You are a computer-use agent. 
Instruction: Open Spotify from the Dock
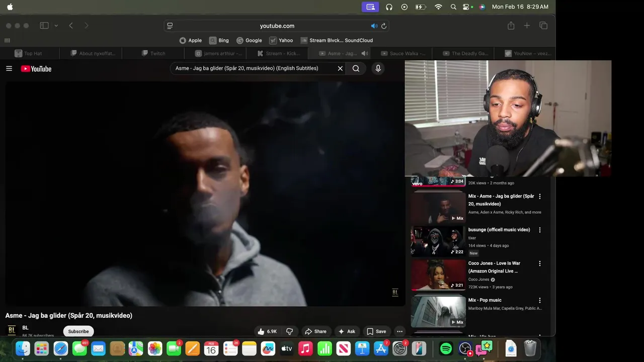tap(446, 348)
